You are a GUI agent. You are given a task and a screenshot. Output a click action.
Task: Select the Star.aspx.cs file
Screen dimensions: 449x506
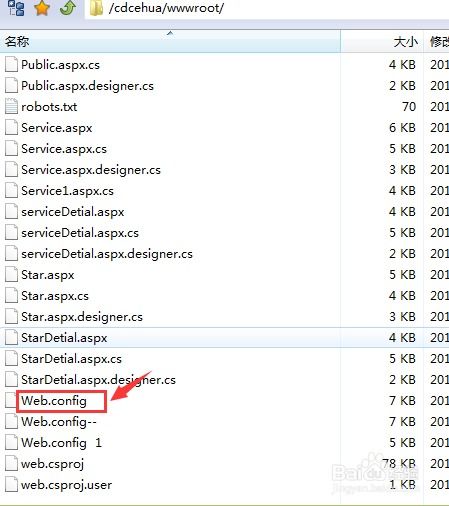click(55, 296)
